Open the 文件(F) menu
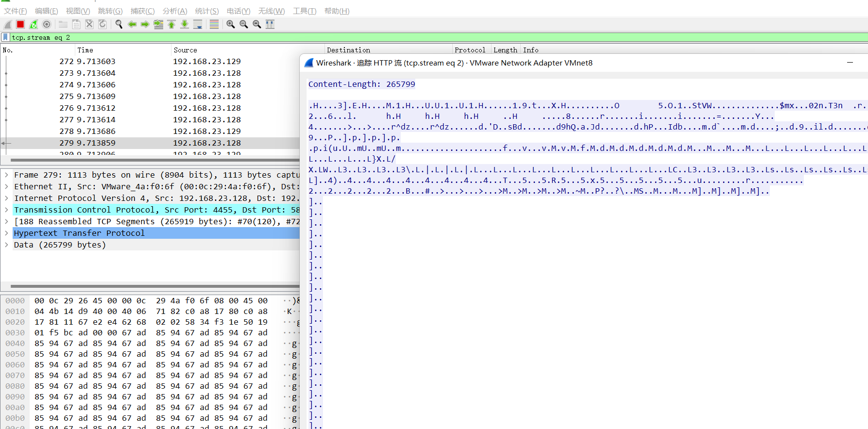This screenshot has width=868, height=429. (16, 11)
